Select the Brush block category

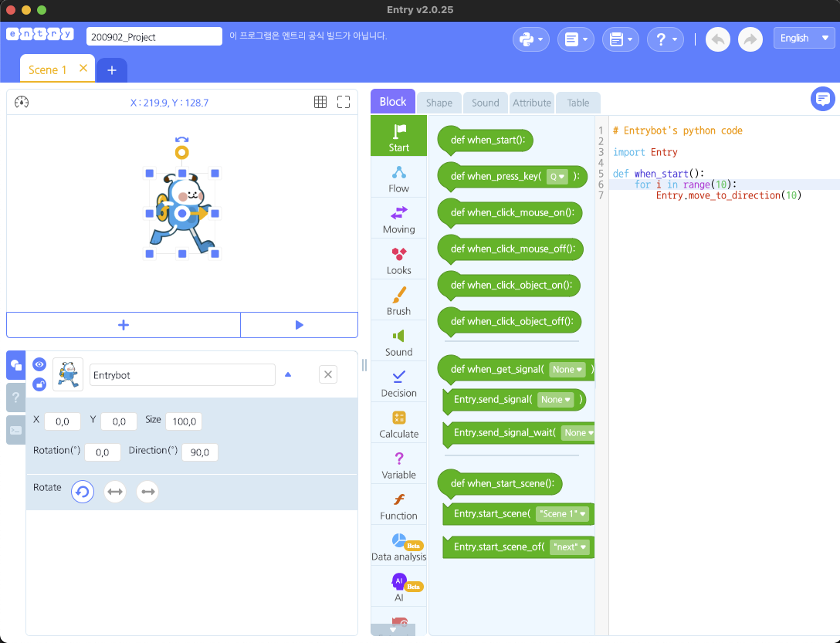click(398, 301)
